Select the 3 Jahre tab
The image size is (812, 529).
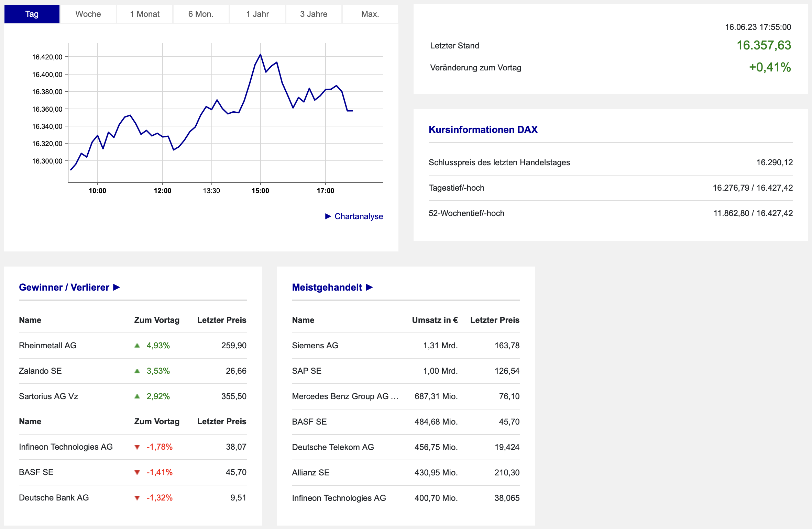point(314,14)
